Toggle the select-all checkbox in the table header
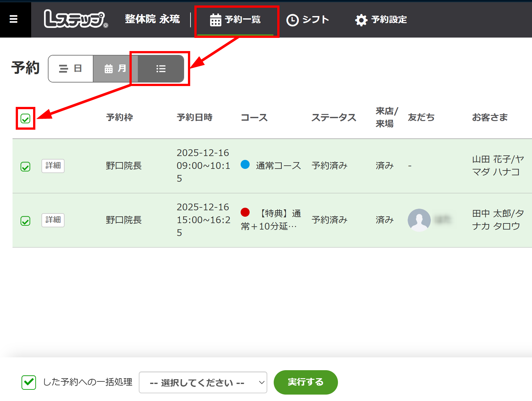The height and width of the screenshot is (401, 532). 25,119
